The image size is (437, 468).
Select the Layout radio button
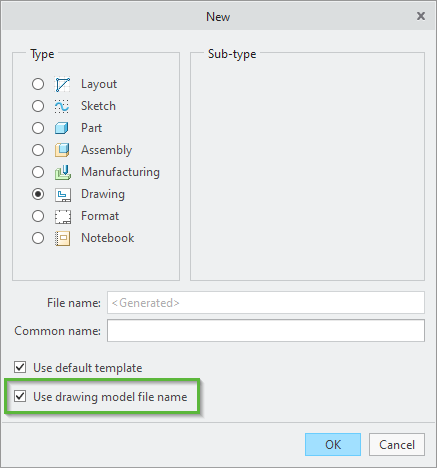click(38, 84)
